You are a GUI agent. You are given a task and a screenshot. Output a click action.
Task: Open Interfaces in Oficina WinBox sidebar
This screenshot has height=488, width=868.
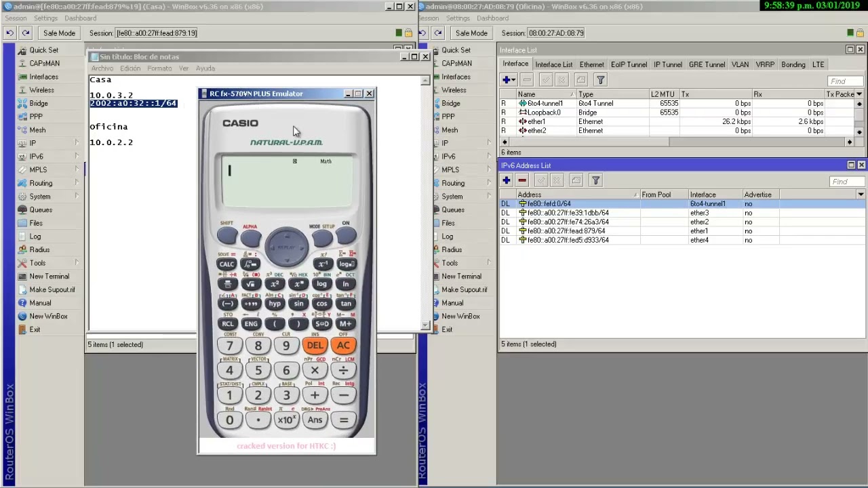pyautogui.click(x=456, y=77)
